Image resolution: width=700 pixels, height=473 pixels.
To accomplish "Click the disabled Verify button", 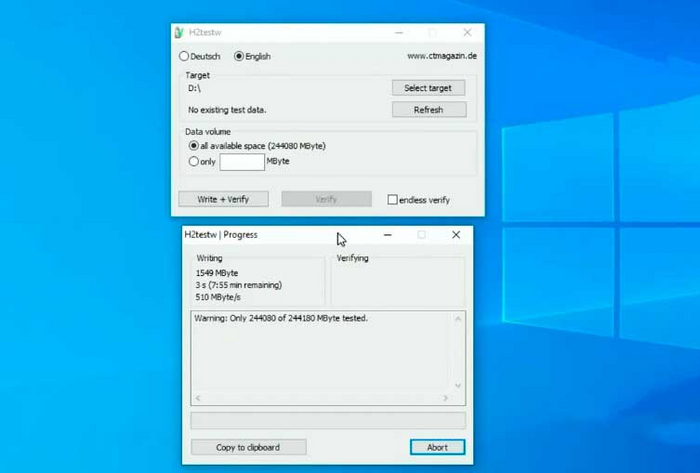I will coord(326,199).
